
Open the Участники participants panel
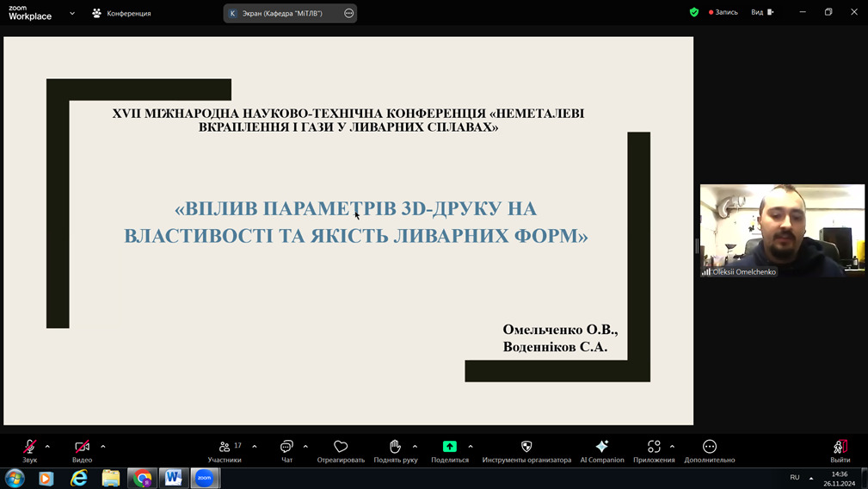pyautogui.click(x=225, y=447)
